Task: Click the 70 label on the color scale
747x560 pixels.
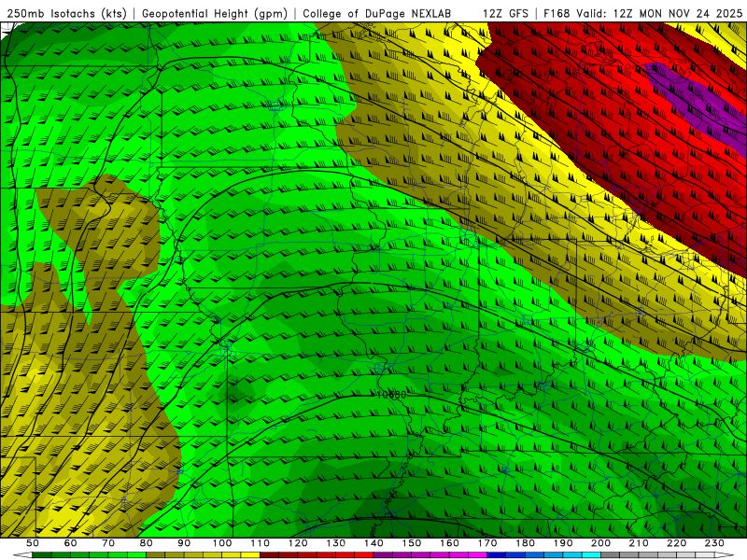Action: [x=108, y=543]
